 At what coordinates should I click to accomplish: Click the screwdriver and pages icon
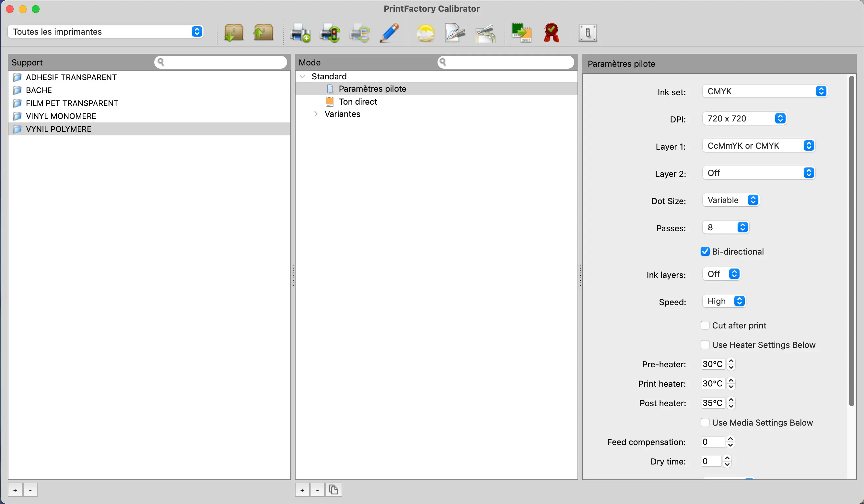pos(485,33)
